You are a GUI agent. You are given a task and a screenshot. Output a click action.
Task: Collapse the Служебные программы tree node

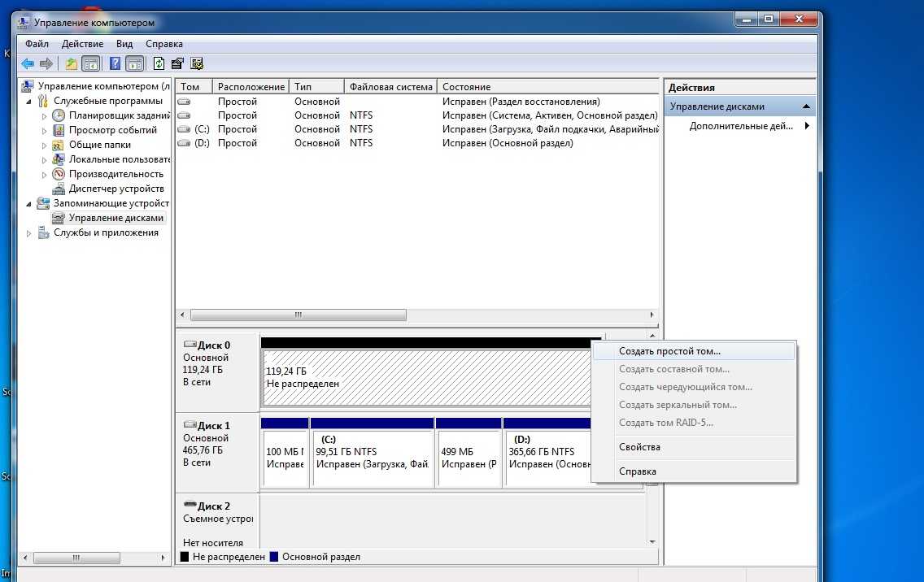30,102
